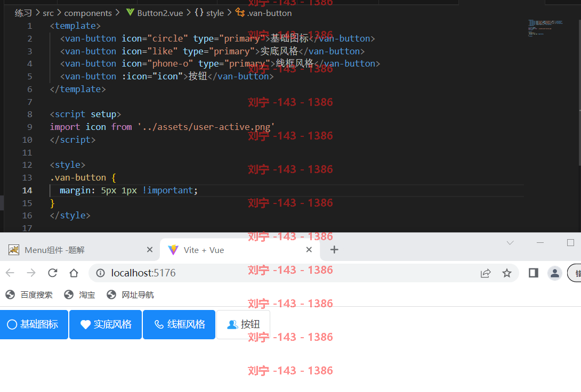Open new browser tab
Image resolution: width=581 pixels, height=392 pixels.
[x=334, y=250]
